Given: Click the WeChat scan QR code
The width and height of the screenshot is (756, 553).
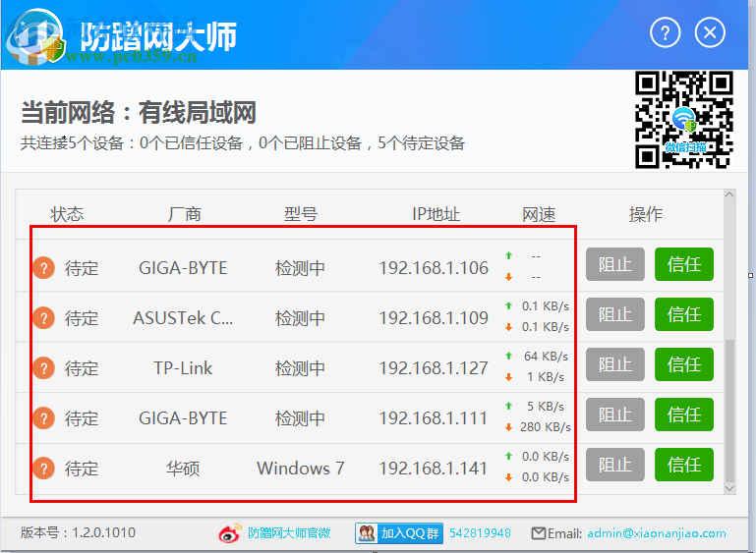Looking at the screenshot, I should coord(684,120).
